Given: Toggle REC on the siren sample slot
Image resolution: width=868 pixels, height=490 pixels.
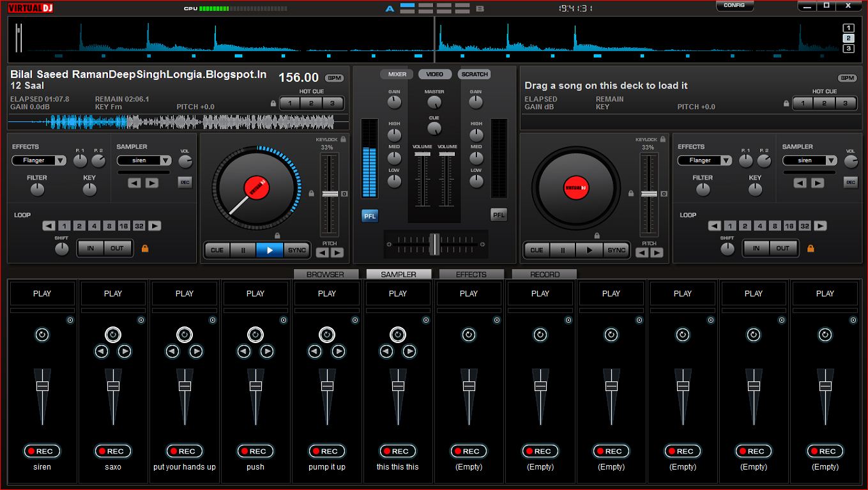Looking at the screenshot, I should click(42, 451).
